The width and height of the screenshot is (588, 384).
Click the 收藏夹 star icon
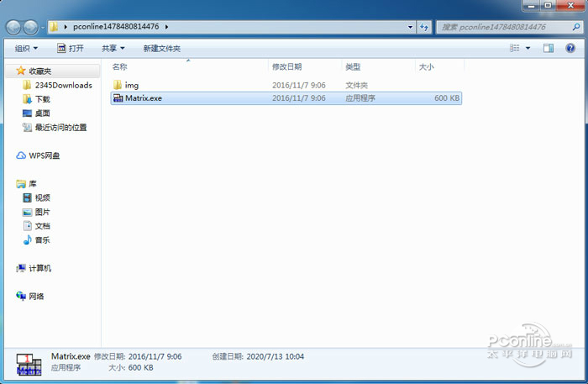(21, 71)
